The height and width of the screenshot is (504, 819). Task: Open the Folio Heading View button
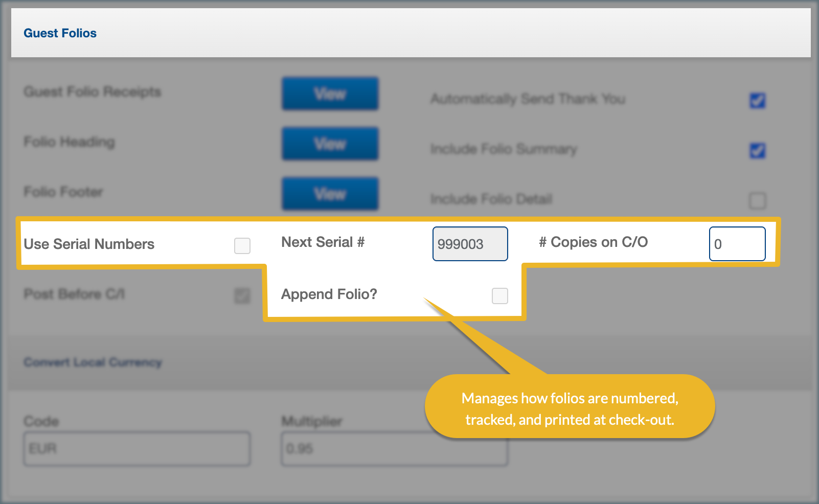point(330,144)
